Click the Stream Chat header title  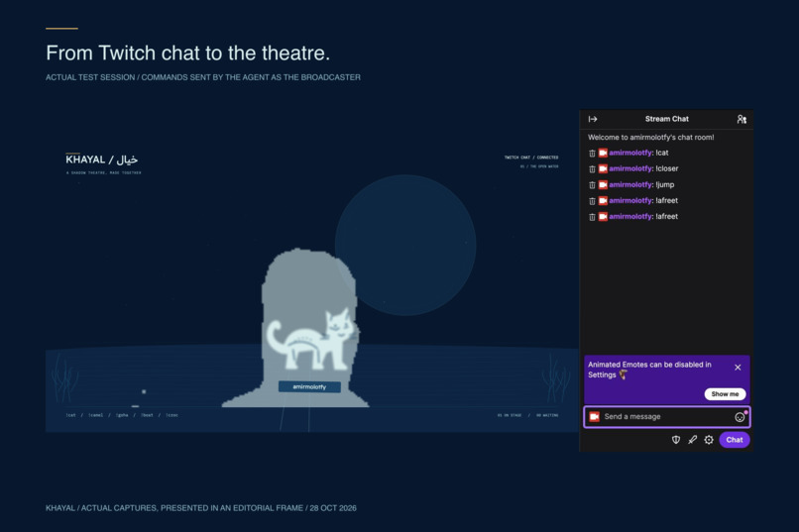click(666, 119)
